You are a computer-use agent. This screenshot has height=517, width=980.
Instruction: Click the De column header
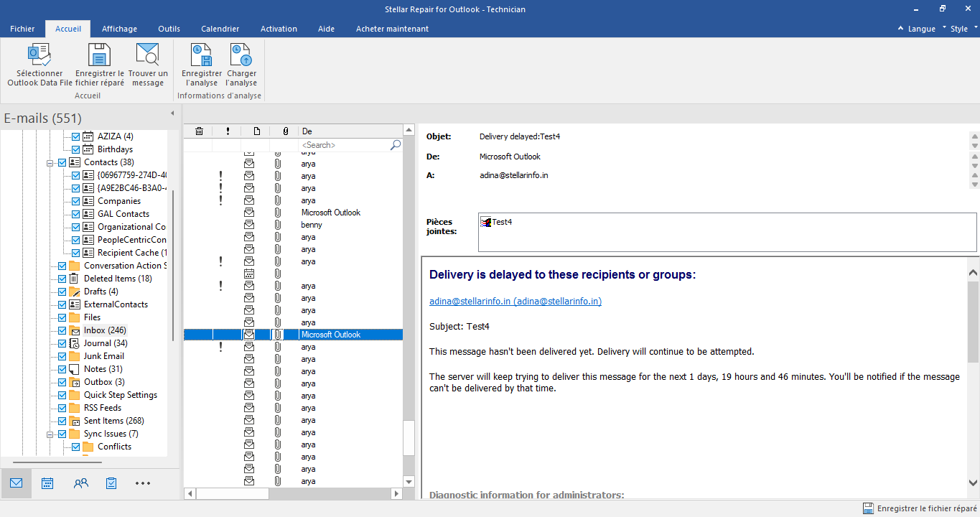point(350,131)
